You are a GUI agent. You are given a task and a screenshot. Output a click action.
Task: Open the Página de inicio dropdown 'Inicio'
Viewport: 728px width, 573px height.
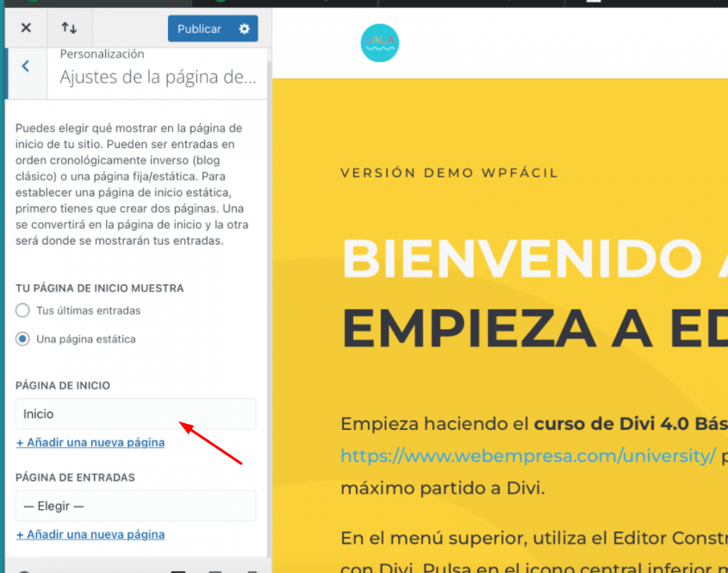pyautogui.click(x=135, y=414)
